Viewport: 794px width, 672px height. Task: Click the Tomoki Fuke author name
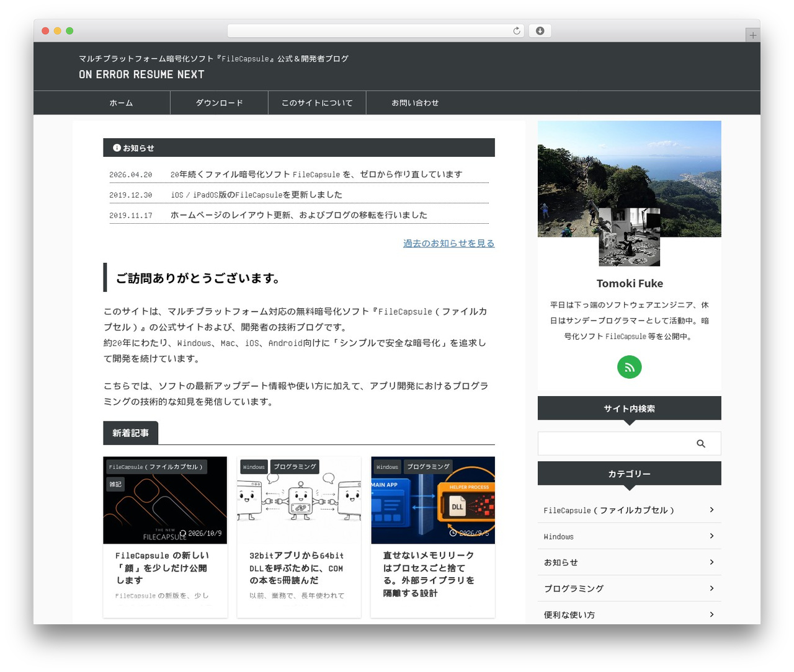630,283
